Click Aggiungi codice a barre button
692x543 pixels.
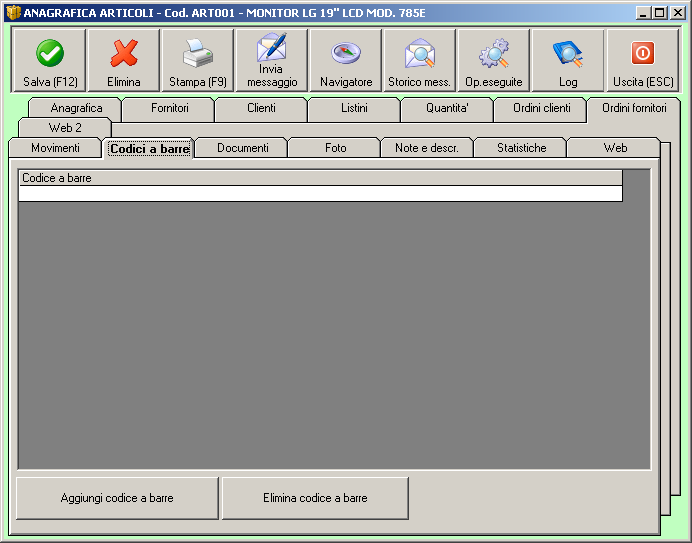click(117, 498)
